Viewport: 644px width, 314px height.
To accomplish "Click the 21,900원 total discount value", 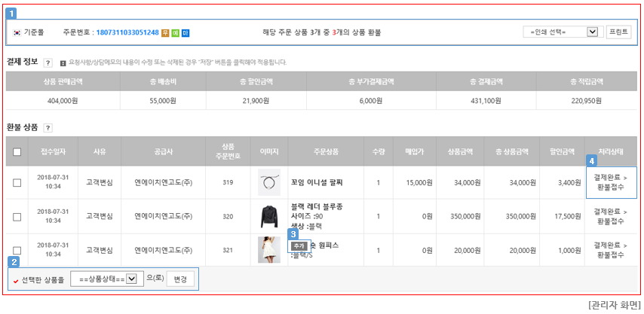I will (256, 100).
